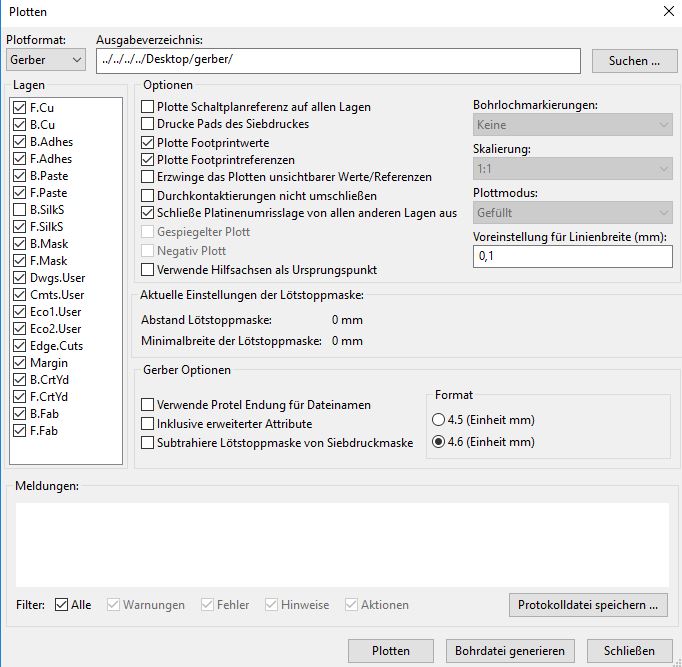The width and height of the screenshot is (682, 667).
Task: Enable Plotte Schaltplanreferenz auf allen Lagen
Action: [147, 107]
